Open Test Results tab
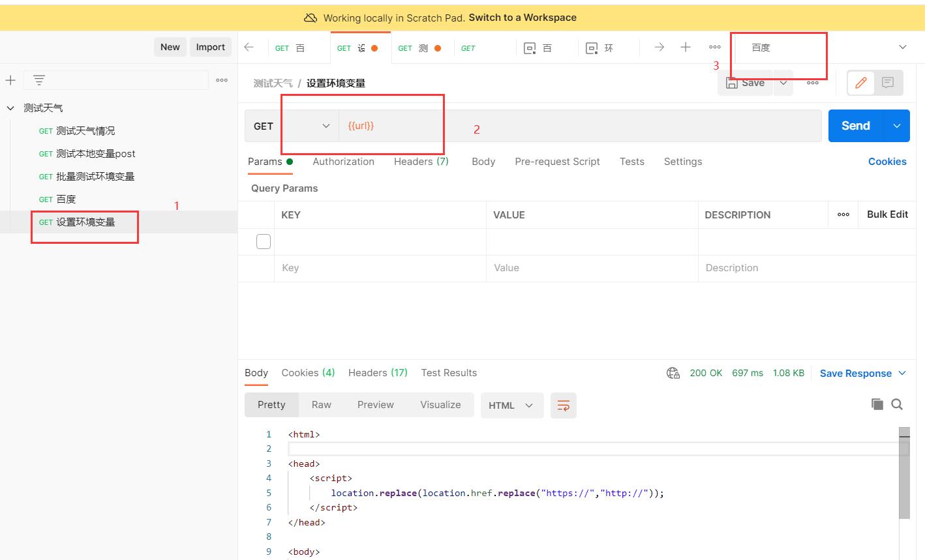This screenshot has height=560, width=925. pos(449,373)
